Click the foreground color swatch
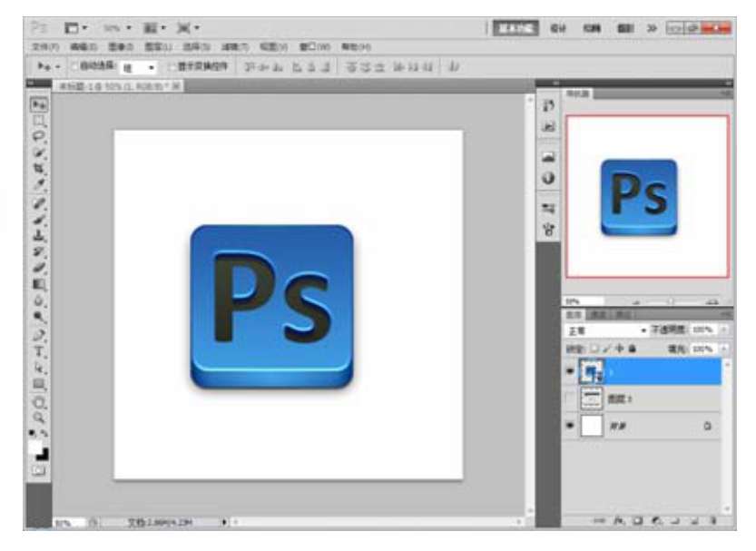Viewport: 756px width, 551px height. [34, 447]
